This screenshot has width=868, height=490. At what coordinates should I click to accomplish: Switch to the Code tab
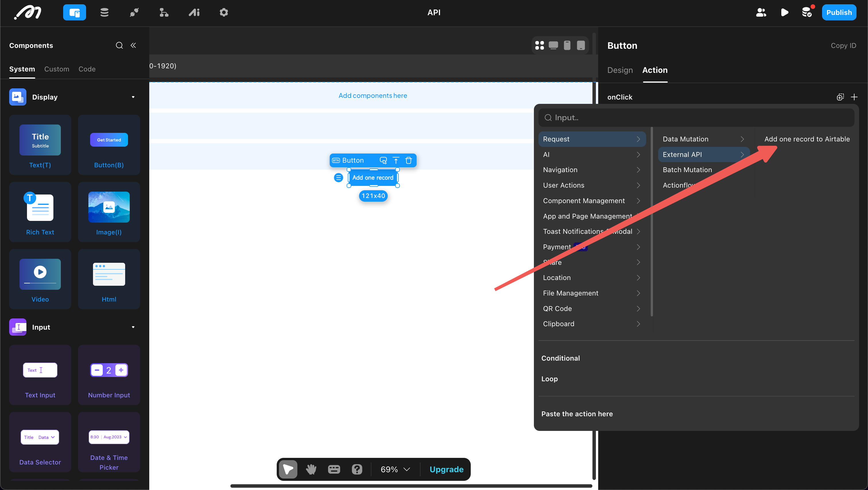87,69
